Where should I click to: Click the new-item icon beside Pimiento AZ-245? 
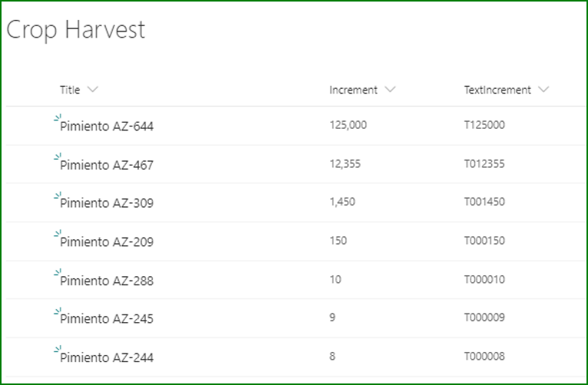tap(58, 311)
